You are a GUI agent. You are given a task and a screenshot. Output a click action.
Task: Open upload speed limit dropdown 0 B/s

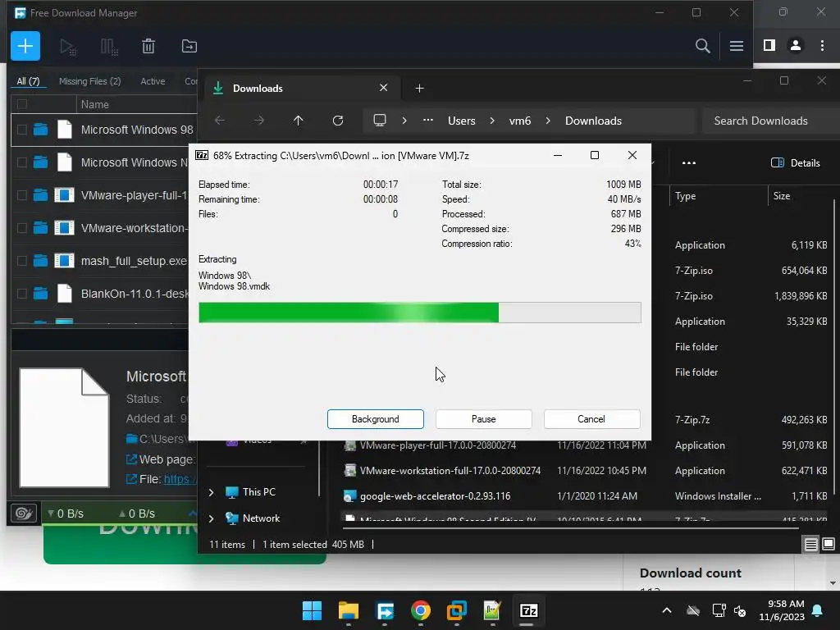click(x=137, y=514)
